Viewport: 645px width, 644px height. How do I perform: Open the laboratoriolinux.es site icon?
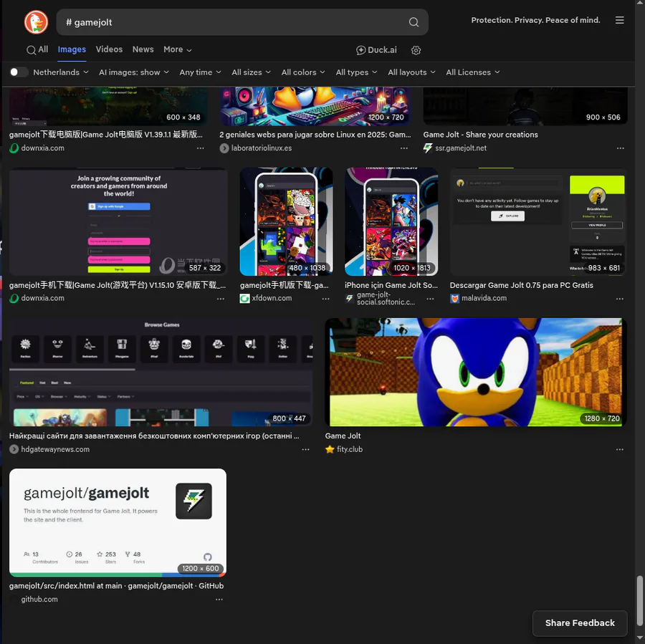click(x=224, y=148)
